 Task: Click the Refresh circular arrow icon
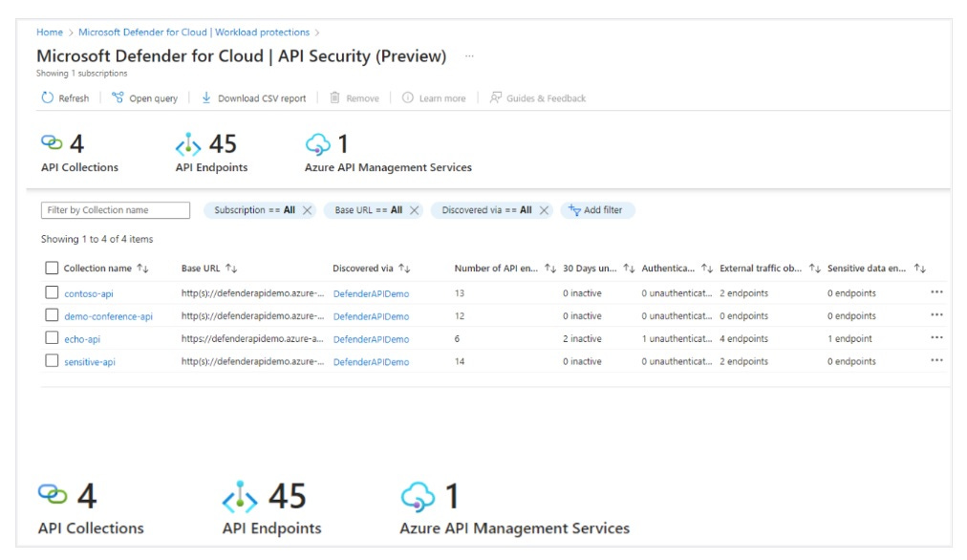pyautogui.click(x=48, y=97)
